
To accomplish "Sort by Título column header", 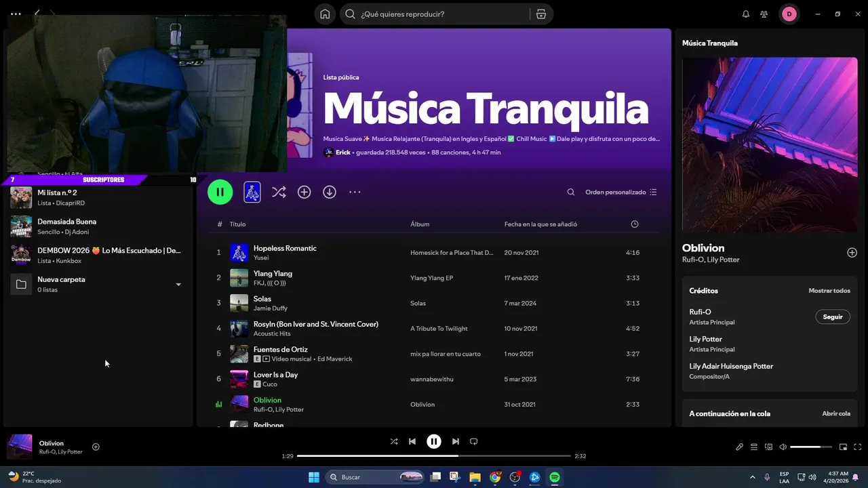I will coord(237,224).
